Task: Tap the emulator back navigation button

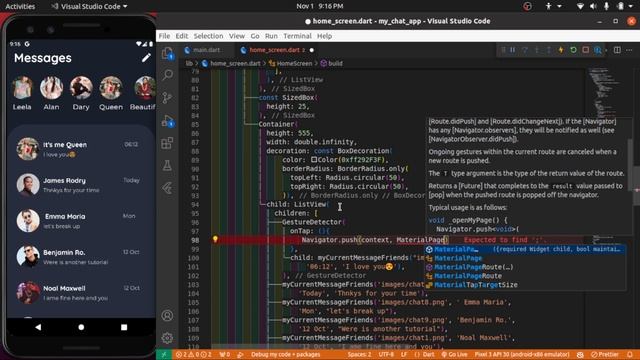Action: (38, 327)
